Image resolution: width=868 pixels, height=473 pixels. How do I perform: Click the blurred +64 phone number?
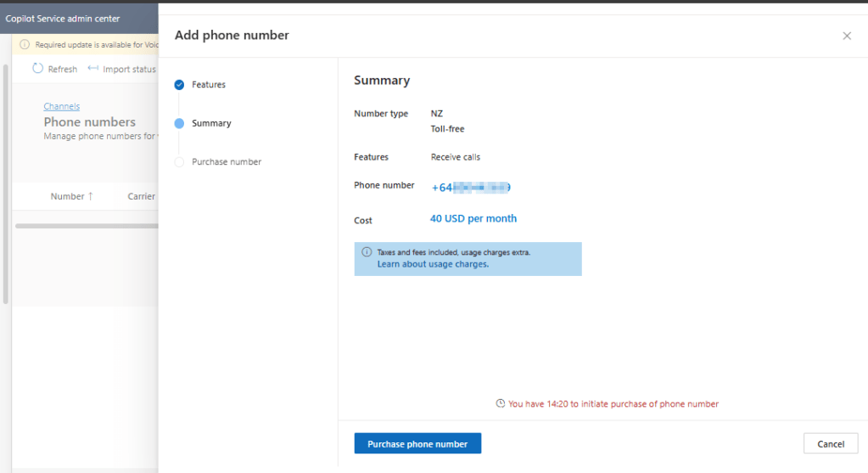coord(471,187)
